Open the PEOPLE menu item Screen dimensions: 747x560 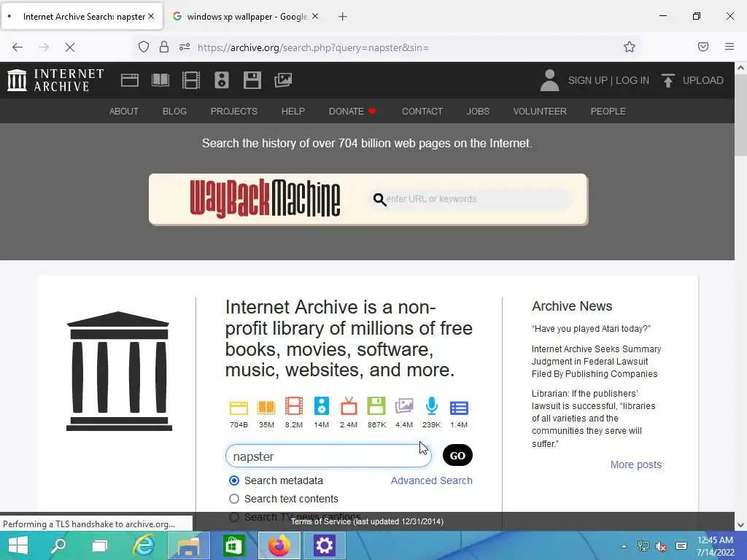pyautogui.click(x=608, y=111)
